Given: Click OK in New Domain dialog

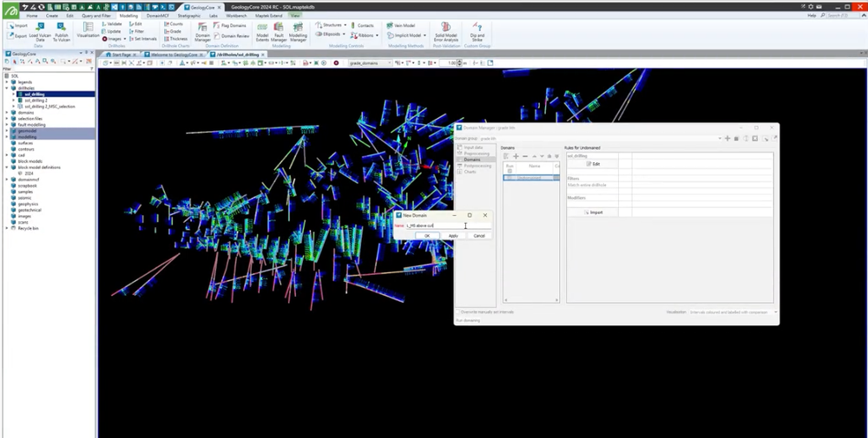Looking at the screenshot, I should click(x=427, y=236).
